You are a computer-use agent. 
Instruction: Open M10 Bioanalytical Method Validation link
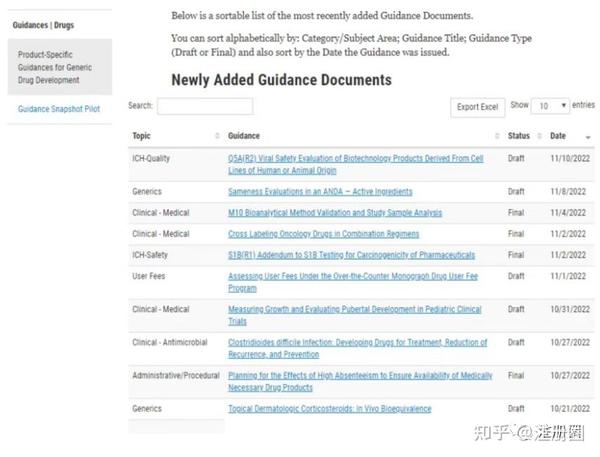(x=335, y=213)
